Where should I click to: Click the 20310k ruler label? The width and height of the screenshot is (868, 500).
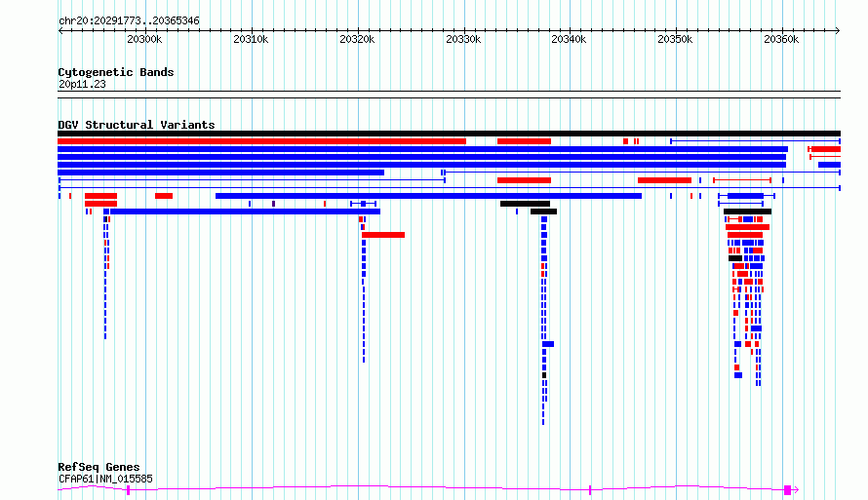pyautogui.click(x=251, y=39)
